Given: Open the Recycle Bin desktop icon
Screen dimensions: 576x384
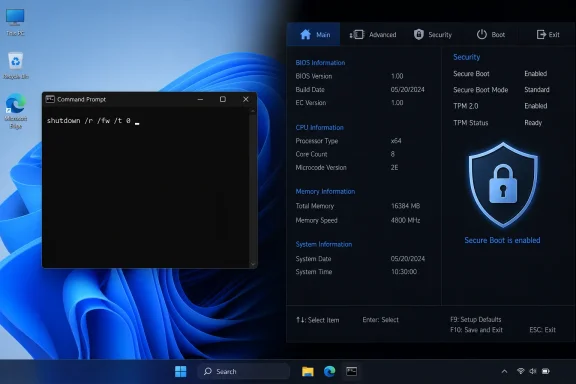Looking at the screenshot, I should (15, 66).
